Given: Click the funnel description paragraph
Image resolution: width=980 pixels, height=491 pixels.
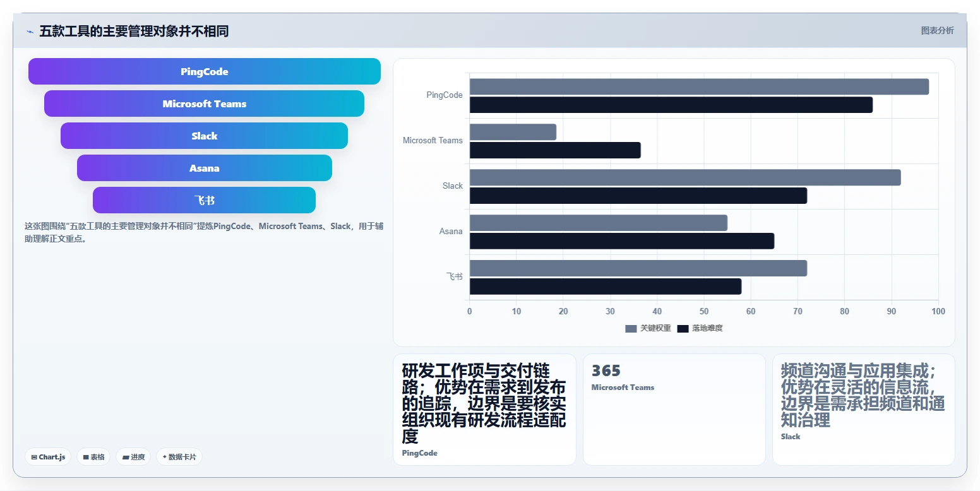Looking at the screenshot, I should point(203,232).
